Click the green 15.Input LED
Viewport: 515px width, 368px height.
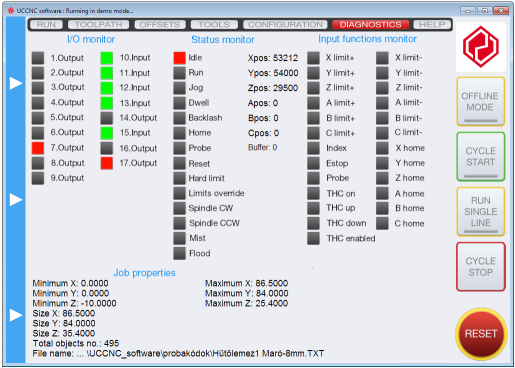[x=107, y=133]
